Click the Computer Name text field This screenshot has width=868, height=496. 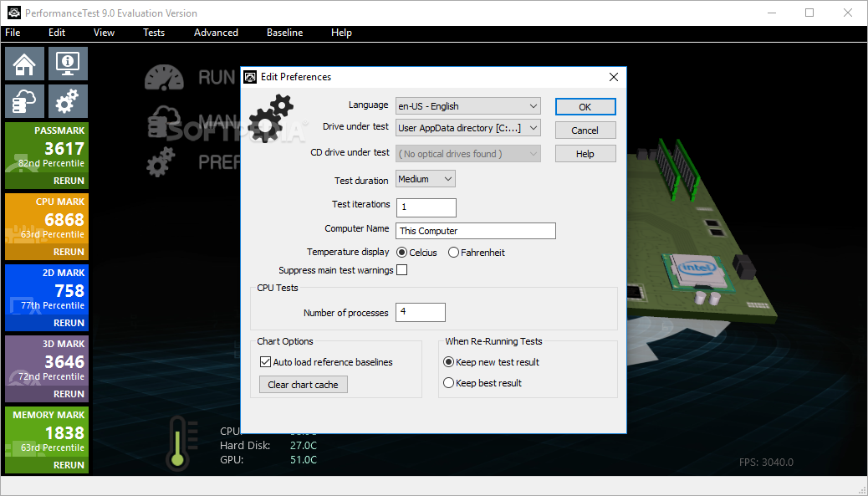click(x=476, y=231)
